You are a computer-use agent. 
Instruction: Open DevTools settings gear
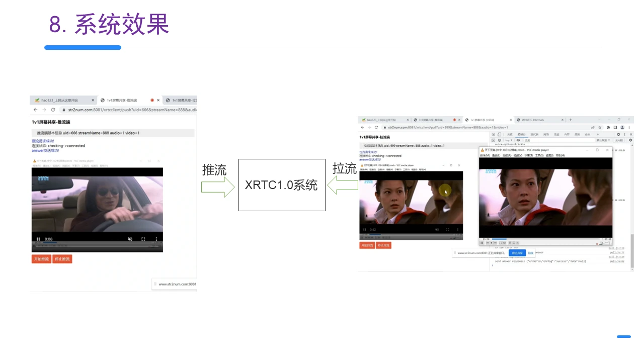click(618, 134)
